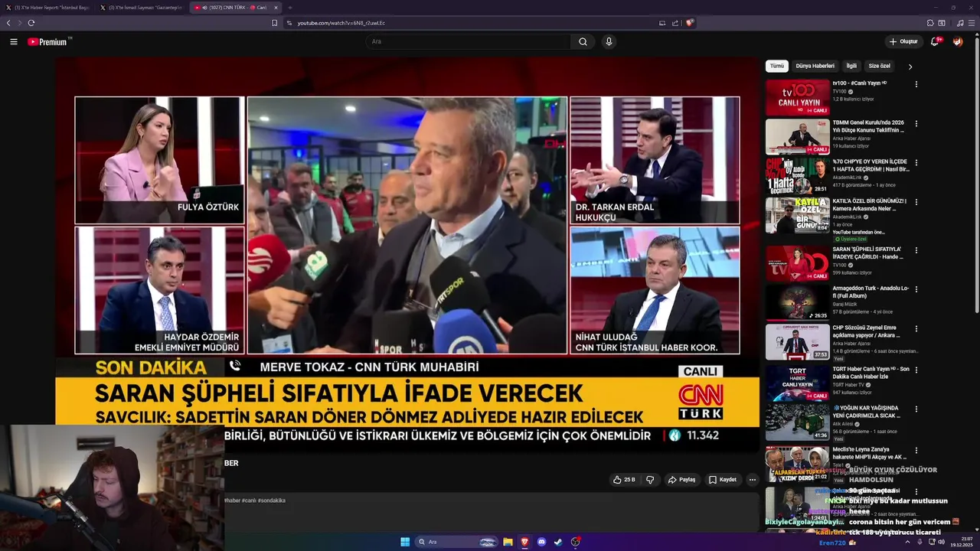
Task: Open more actions ellipsis under video
Action: [x=752, y=480]
